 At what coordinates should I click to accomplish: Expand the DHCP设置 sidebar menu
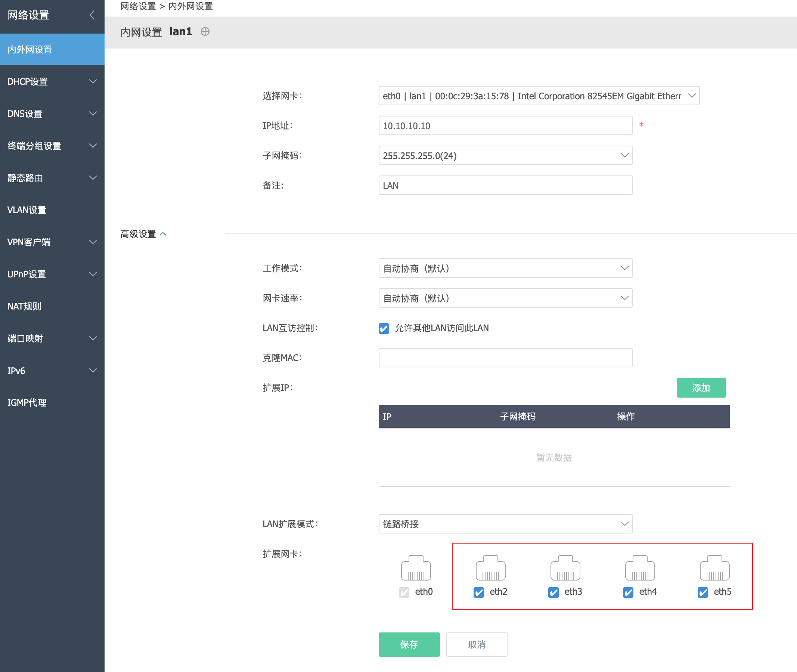(52, 81)
